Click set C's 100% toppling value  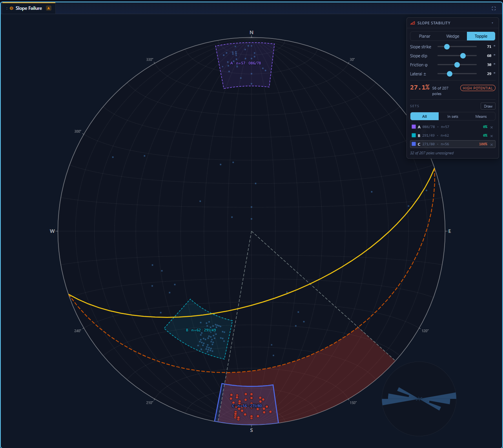click(x=483, y=144)
